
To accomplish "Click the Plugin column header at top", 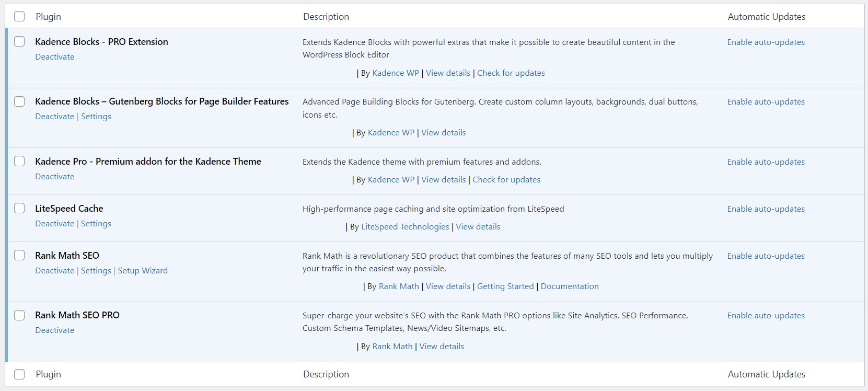I will [x=48, y=17].
